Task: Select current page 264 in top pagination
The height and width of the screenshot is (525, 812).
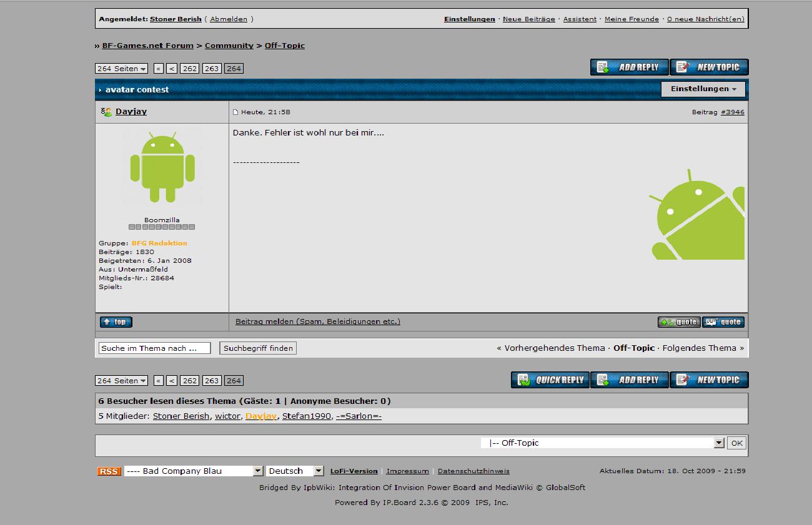Action: coord(234,69)
